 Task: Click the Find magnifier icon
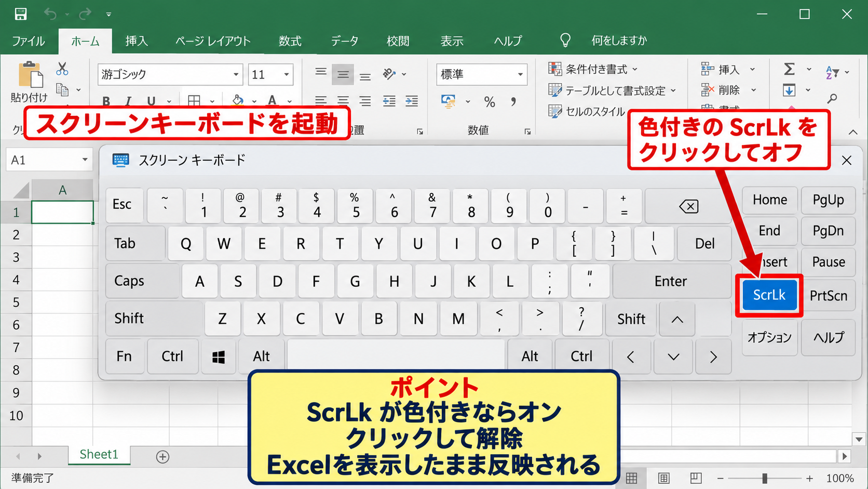pos(832,98)
